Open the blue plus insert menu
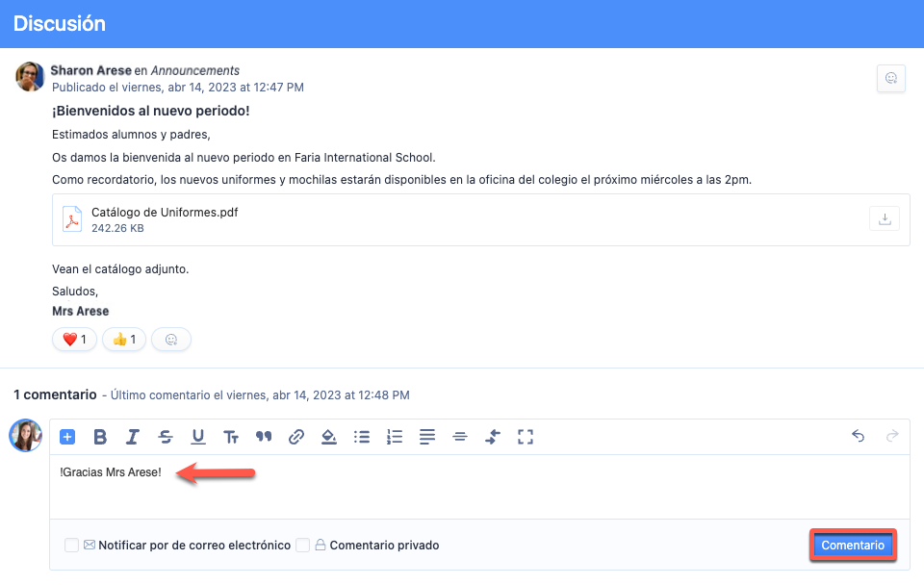924x585 pixels. pyautogui.click(x=67, y=437)
